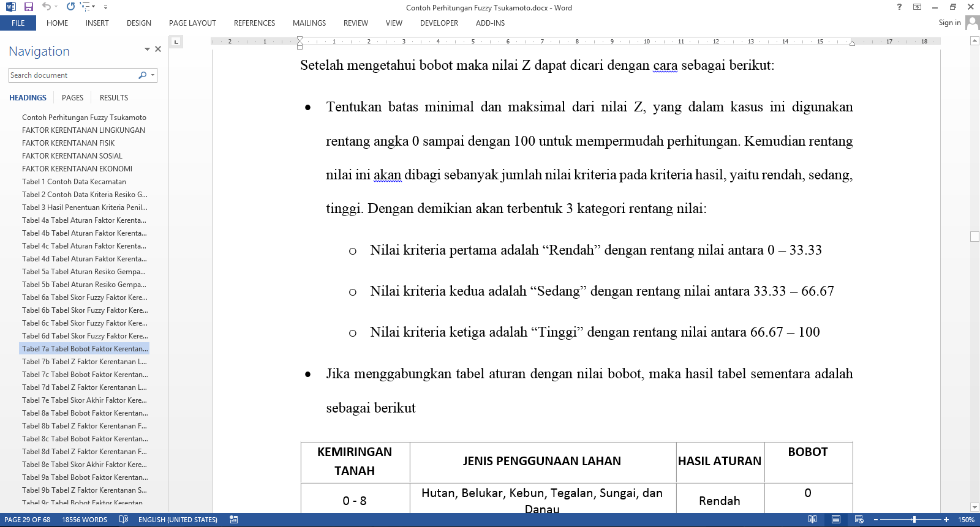The height and width of the screenshot is (527, 980).
Task: Open the REFERENCES ribbon tab
Action: (254, 23)
